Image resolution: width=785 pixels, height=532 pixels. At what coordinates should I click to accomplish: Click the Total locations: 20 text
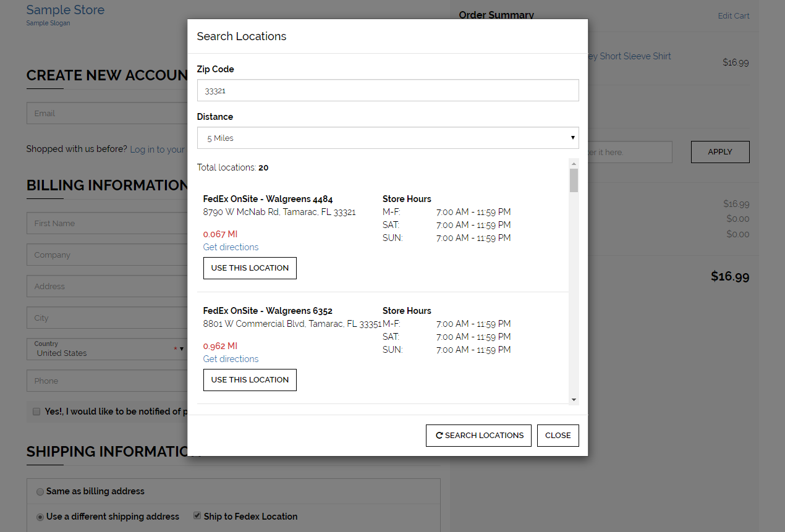coord(232,167)
